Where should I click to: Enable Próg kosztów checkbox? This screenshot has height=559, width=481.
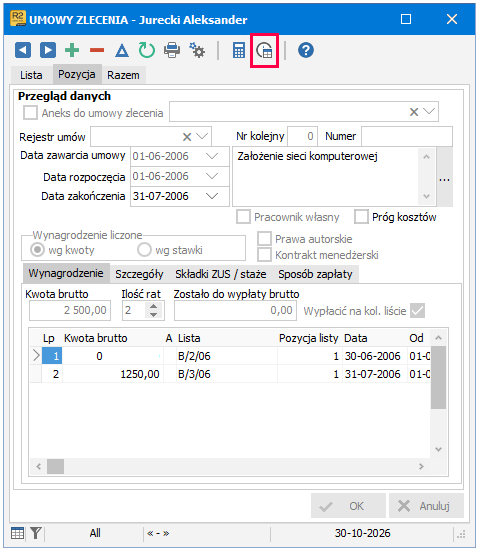tap(361, 217)
